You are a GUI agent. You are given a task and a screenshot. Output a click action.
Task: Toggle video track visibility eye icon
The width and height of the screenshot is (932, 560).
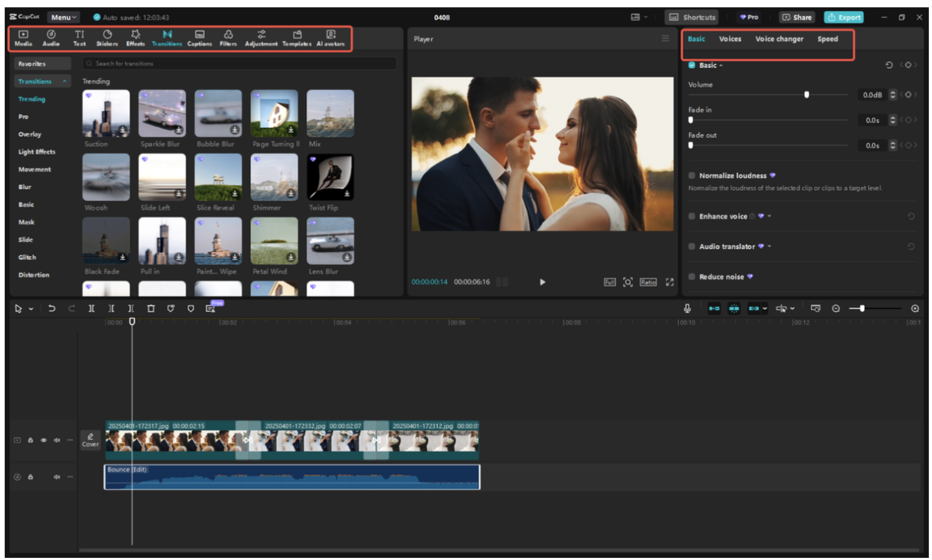[x=44, y=441]
